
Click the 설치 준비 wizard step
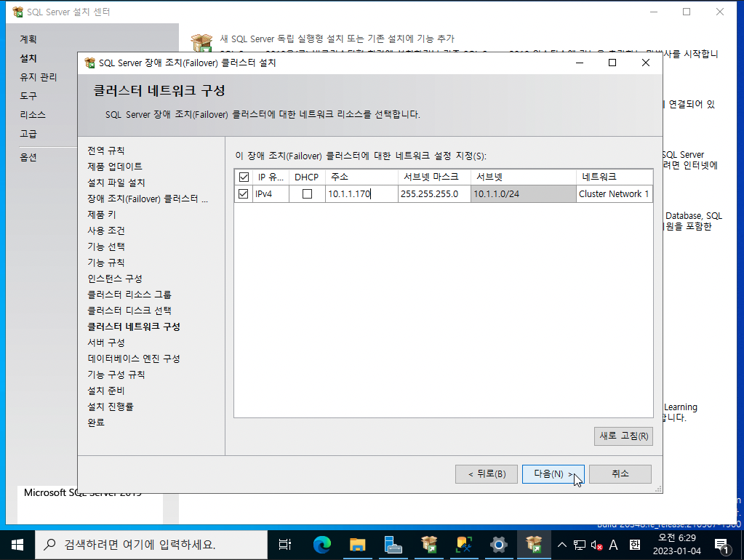tap(106, 391)
